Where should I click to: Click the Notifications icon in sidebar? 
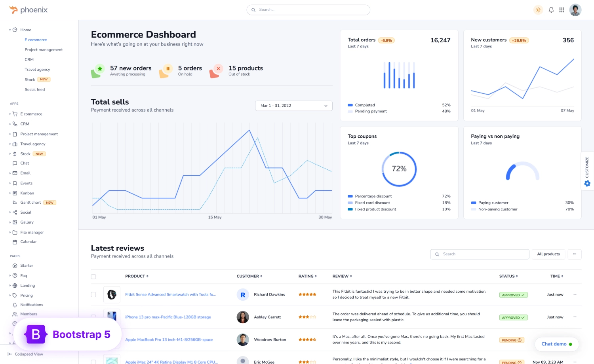(15, 305)
